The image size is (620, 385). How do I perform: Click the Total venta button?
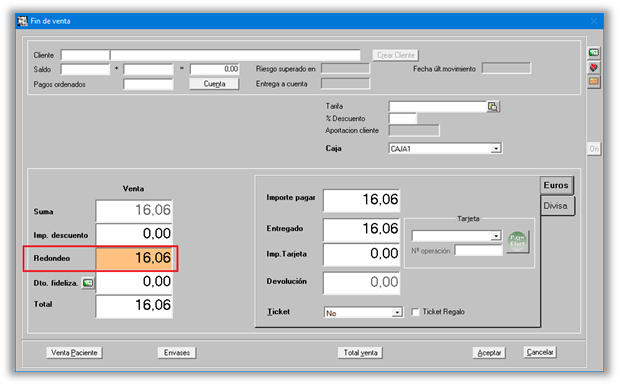(360, 353)
